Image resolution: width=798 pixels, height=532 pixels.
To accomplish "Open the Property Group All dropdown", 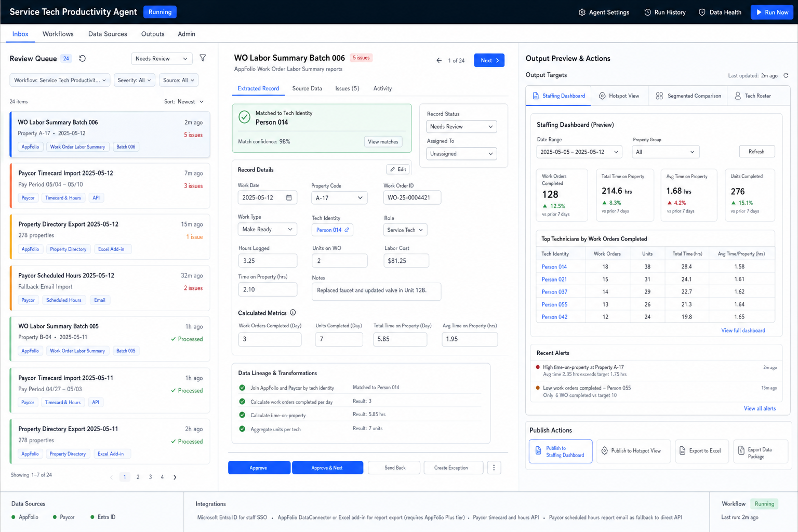I will [666, 152].
